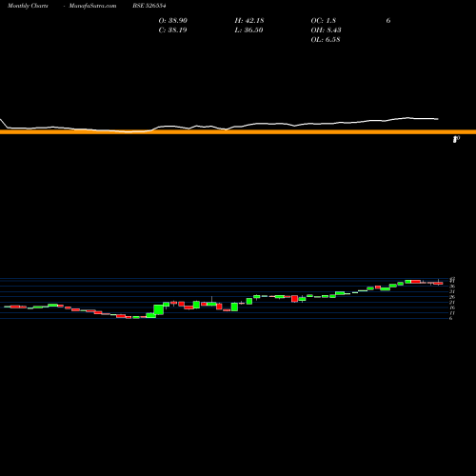Click the close value "C: 38.19"

[172, 30]
